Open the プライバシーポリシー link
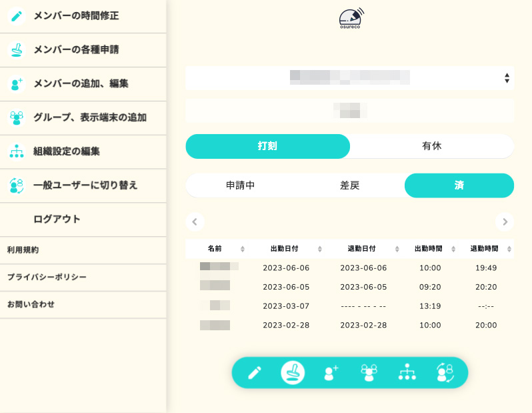The height and width of the screenshot is (413, 532). (47, 277)
